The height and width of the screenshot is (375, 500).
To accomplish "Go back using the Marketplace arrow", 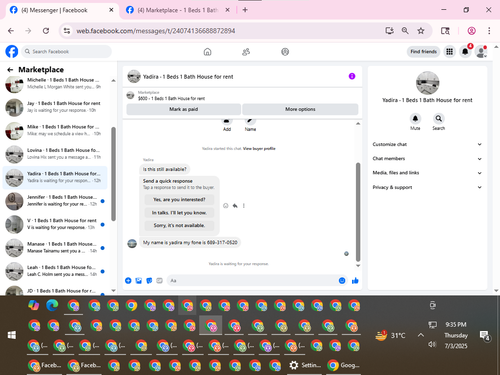I will click(x=10, y=70).
